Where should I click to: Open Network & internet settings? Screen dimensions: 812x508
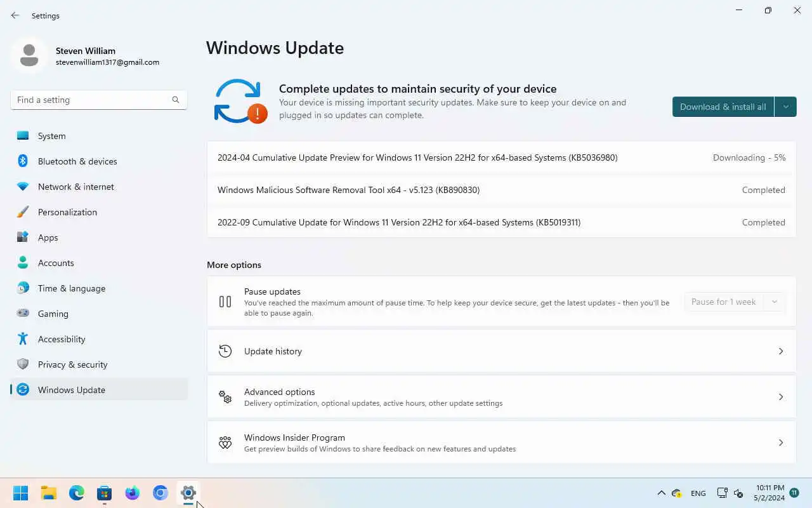(x=99, y=187)
